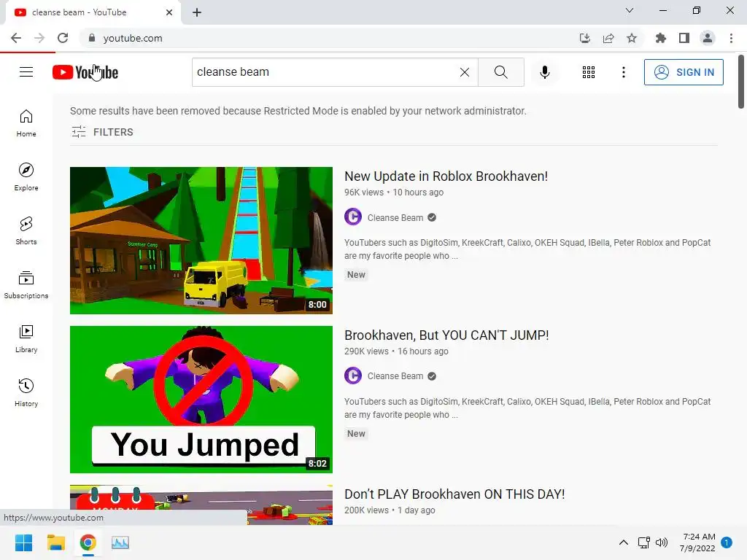Open the Roblox Brookhaven update thumbnail
747x560 pixels.
pos(201,241)
